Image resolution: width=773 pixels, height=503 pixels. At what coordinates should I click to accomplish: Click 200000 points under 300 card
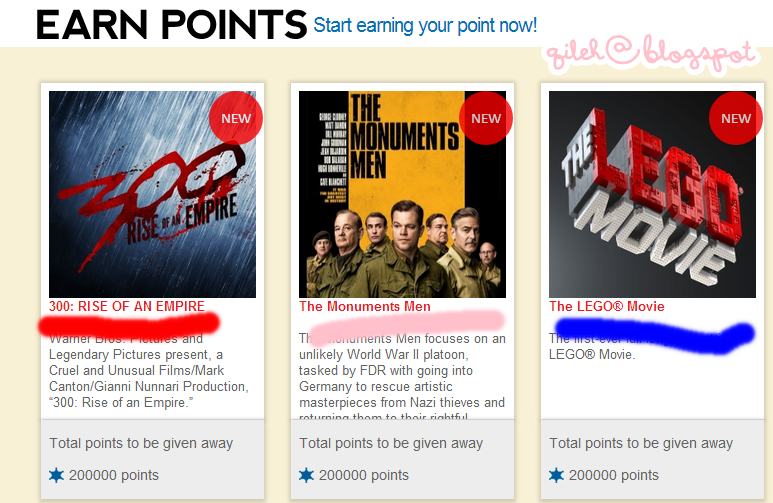(x=114, y=475)
